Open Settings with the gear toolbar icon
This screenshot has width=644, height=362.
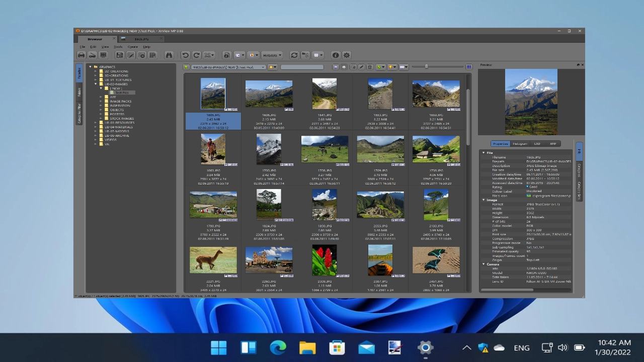pyautogui.click(x=347, y=55)
